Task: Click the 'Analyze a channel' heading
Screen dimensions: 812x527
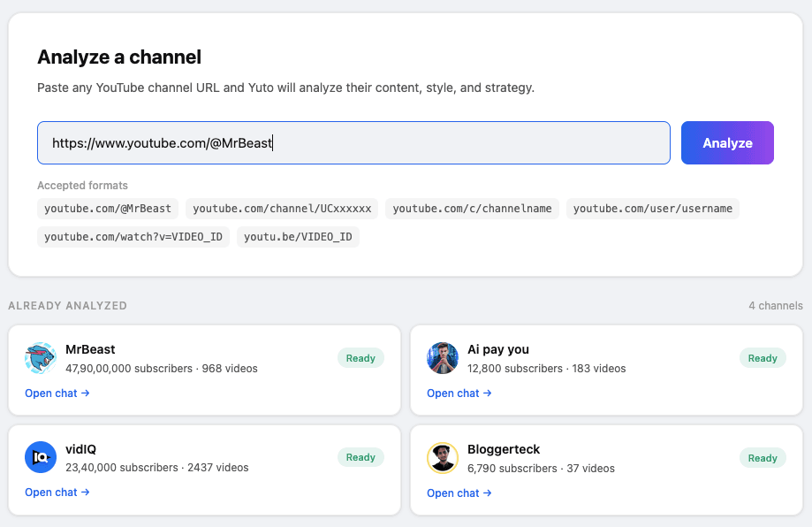Action: [x=119, y=57]
